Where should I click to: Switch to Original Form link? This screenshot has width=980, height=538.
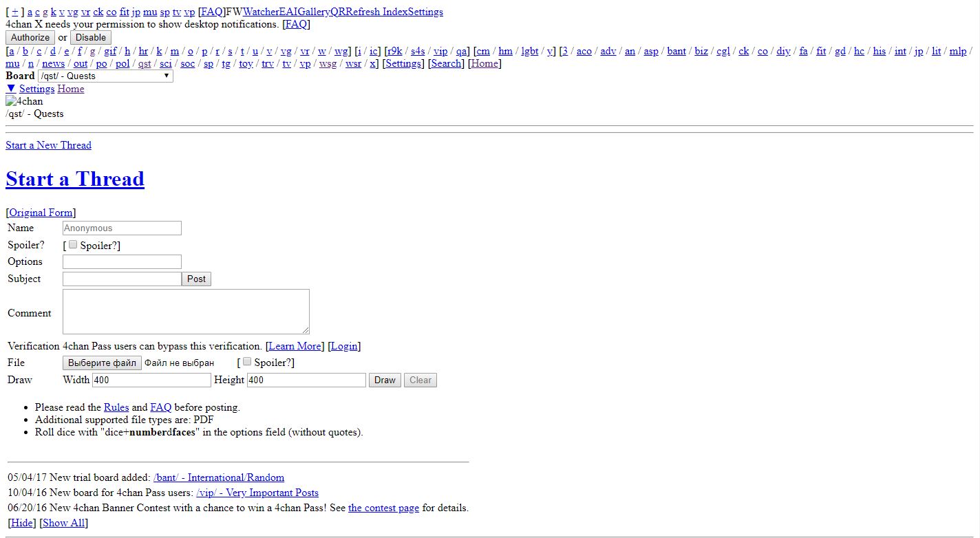point(41,213)
